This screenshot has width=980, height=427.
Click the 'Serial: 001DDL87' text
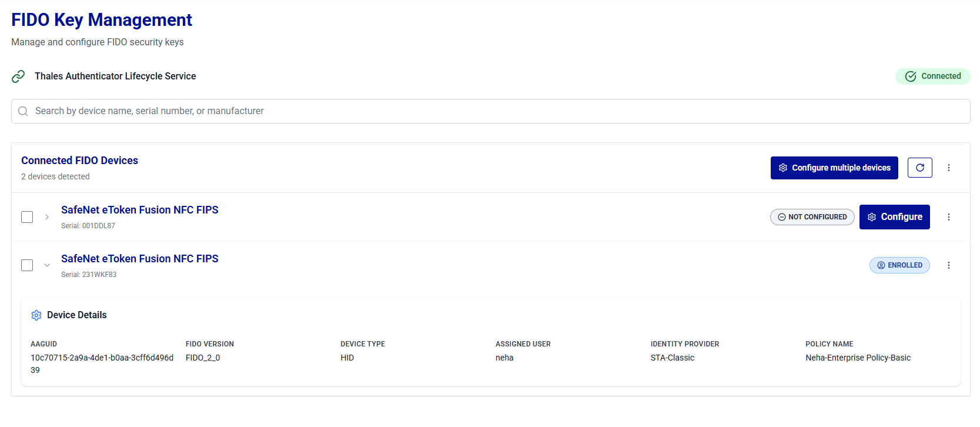88,226
